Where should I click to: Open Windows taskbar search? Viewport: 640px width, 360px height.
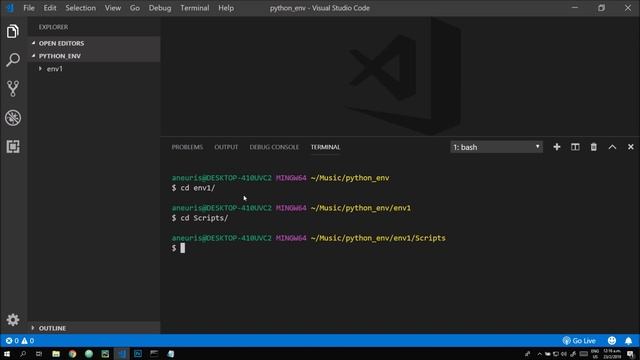point(23,353)
